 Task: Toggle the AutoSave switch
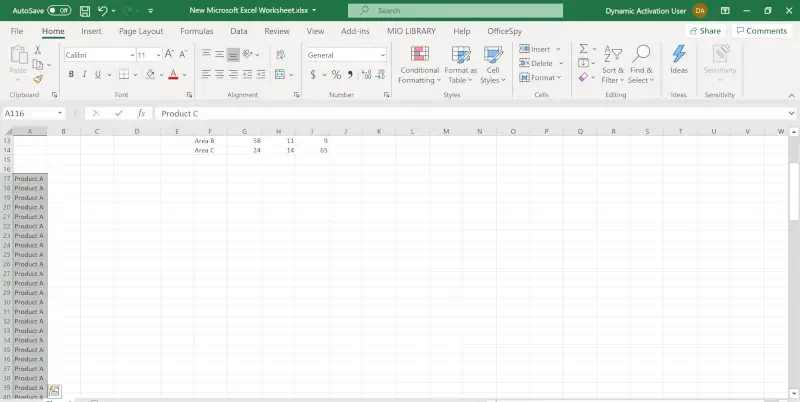coord(59,11)
